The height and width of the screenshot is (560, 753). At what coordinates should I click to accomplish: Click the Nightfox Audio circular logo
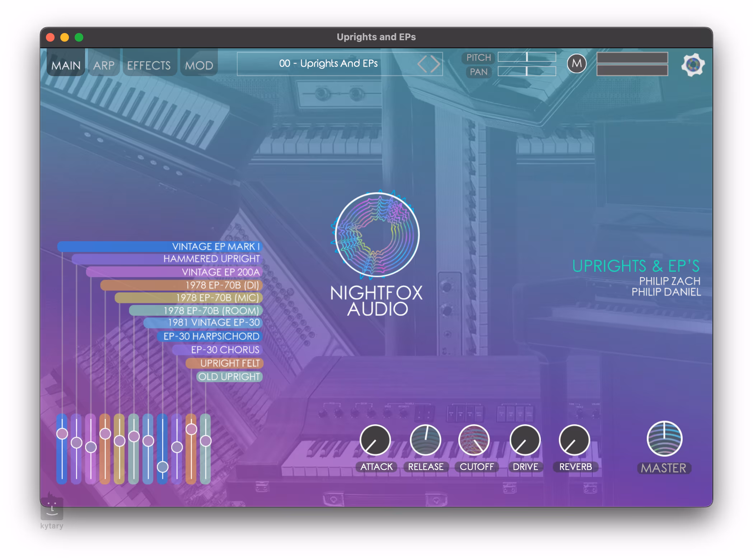click(x=376, y=235)
